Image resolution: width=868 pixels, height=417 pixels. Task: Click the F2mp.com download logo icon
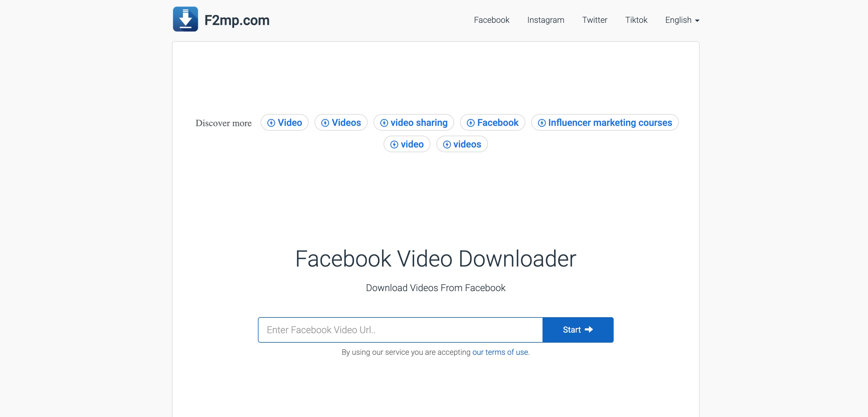coord(185,20)
